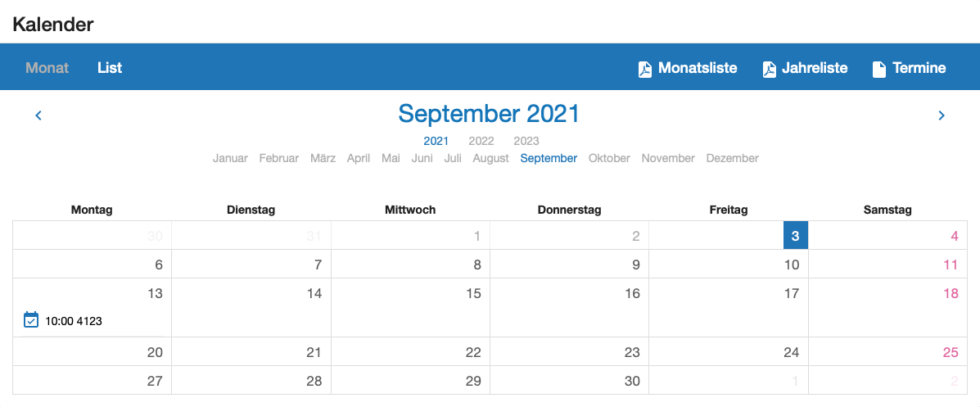This screenshot has height=407, width=980.
Task: Click the document icon beside Termine
Action: 879,70
